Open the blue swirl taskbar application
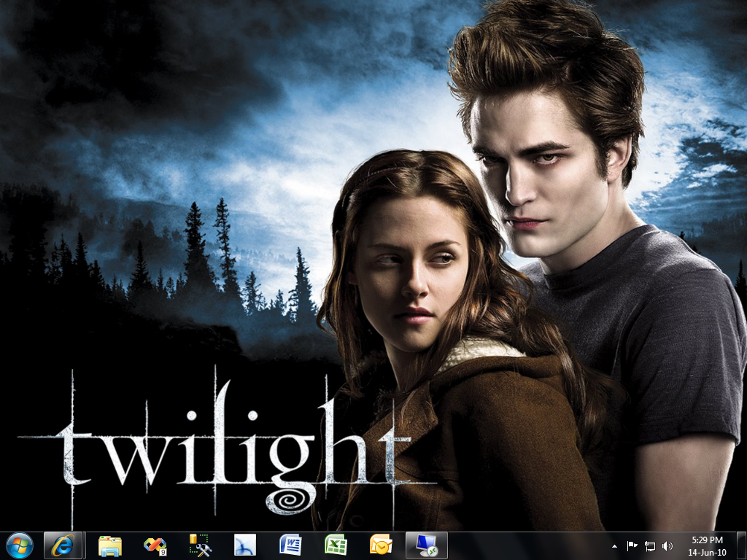This screenshot has height=560, width=747. coord(245,545)
